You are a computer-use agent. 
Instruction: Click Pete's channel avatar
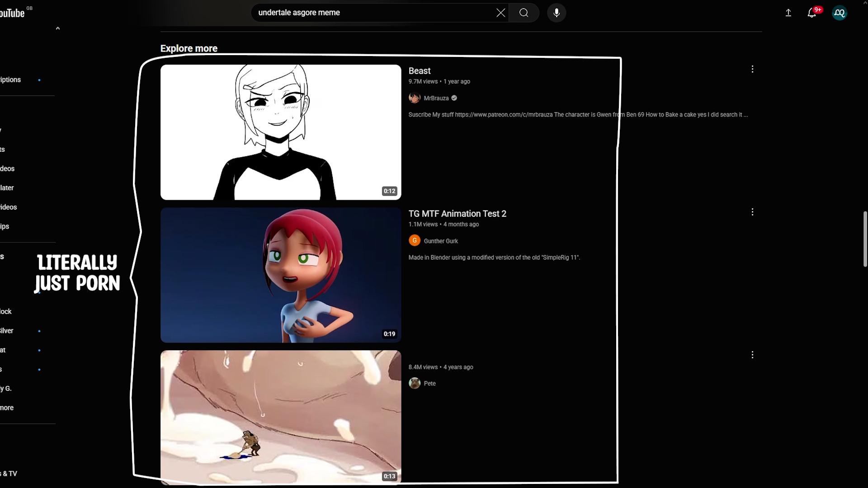click(x=414, y=383)
